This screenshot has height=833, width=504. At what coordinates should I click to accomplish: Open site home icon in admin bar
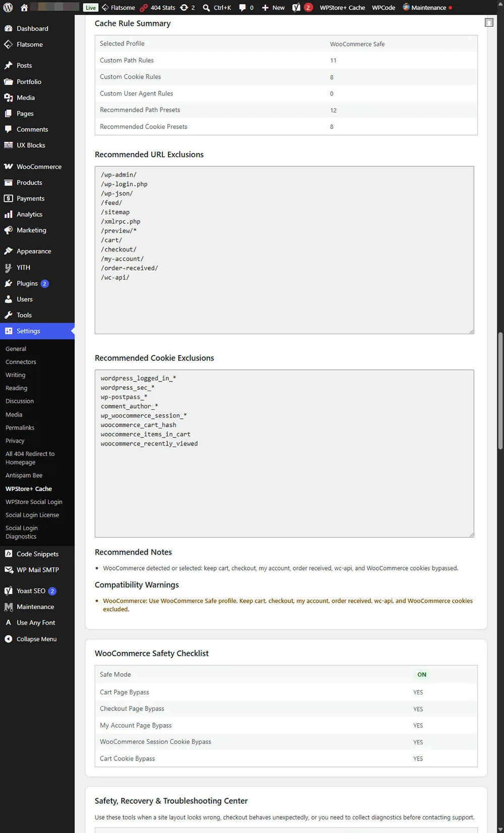coord(24,8)
